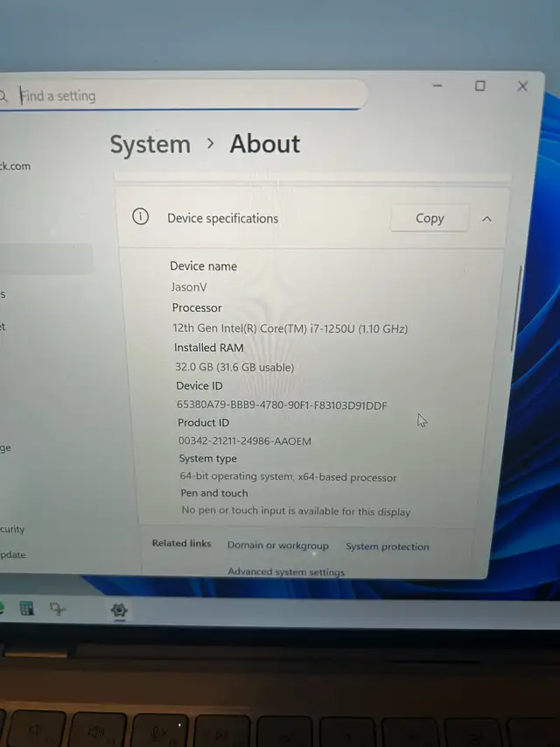Copy the device specifications
The height and width of the screenshot is (747, 560).
(x=429, y=218)
